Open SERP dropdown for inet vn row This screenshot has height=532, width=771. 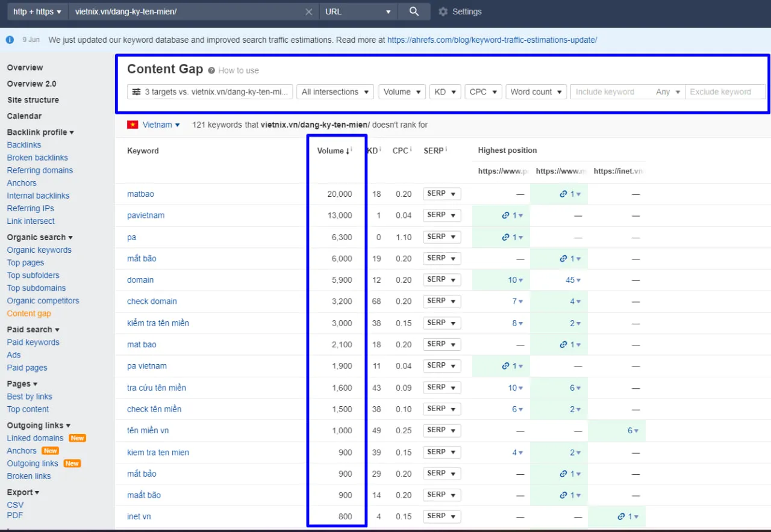(442, 516)
